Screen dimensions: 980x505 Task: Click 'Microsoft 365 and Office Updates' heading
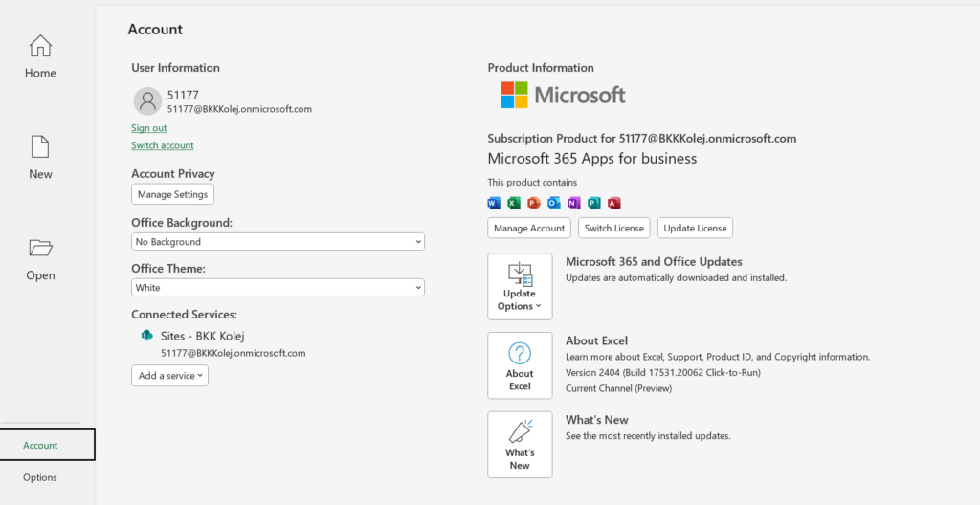coord(654,262)
